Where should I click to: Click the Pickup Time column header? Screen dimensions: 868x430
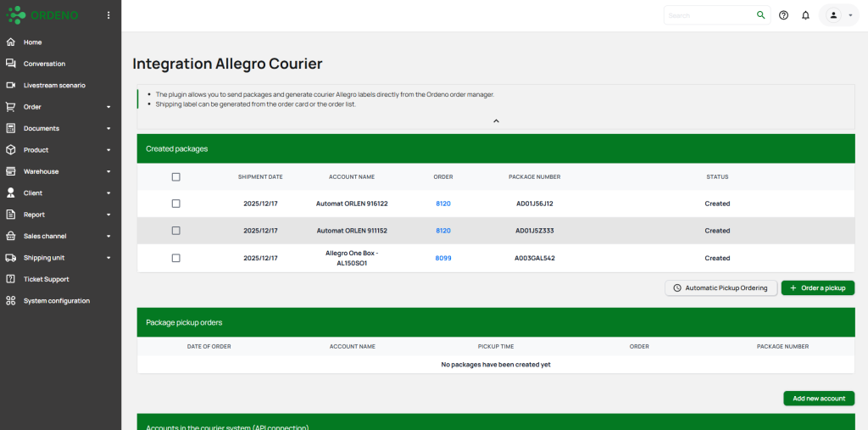(x=495, y=346)
